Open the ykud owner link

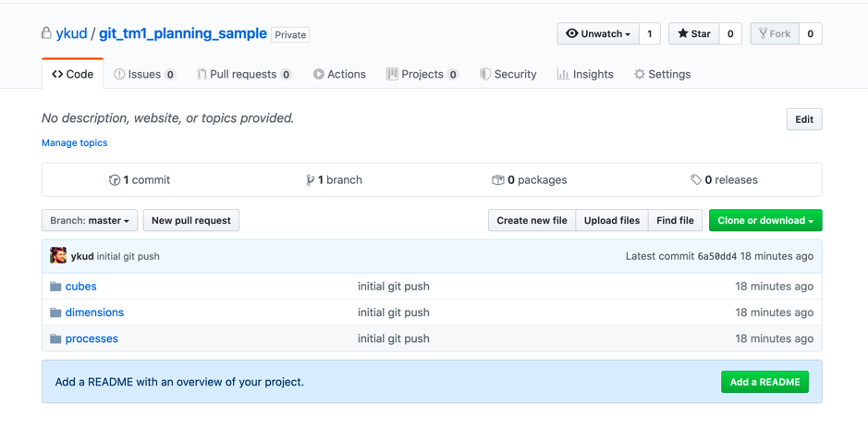pos(71,34)
